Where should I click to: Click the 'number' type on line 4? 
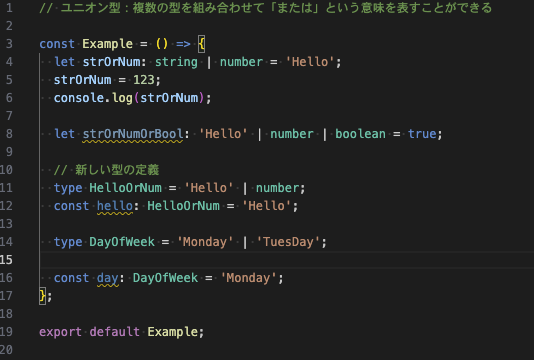[x=241, y=62]
